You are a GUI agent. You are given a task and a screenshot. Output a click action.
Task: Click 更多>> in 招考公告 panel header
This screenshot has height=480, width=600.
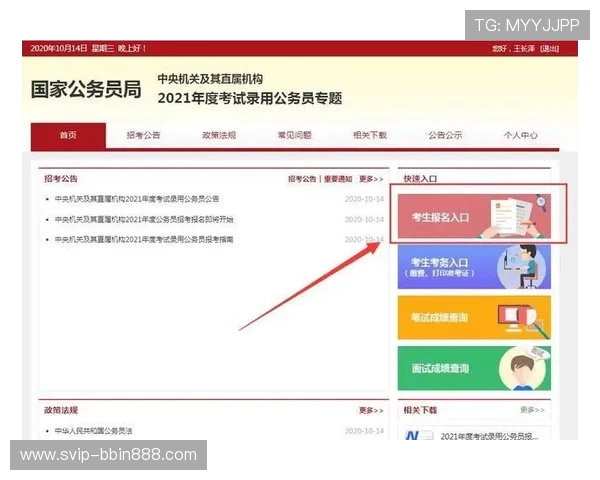[x=371, y=179]
